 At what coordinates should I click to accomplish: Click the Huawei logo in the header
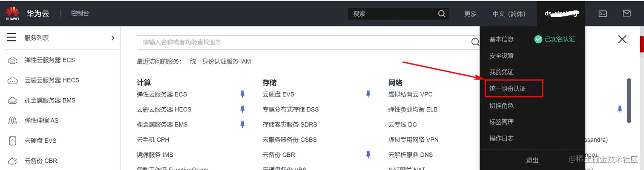pos(12,13)
